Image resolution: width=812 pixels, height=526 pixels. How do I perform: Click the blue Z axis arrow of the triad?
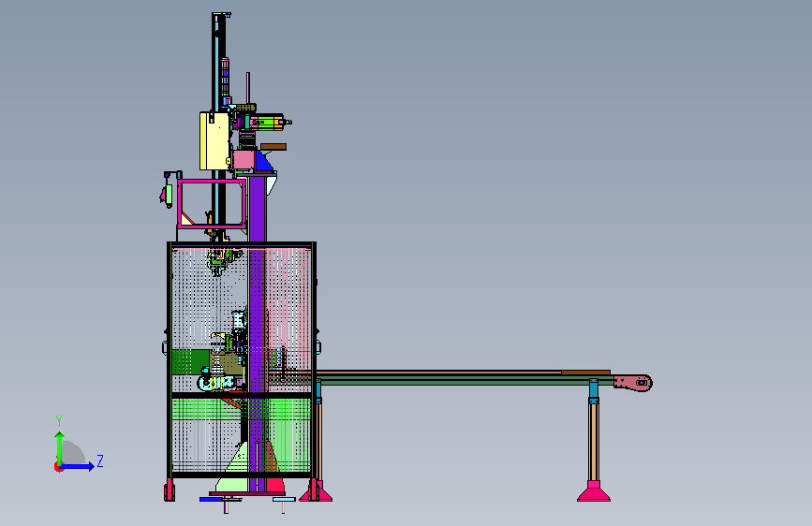[x=78, y=466]
